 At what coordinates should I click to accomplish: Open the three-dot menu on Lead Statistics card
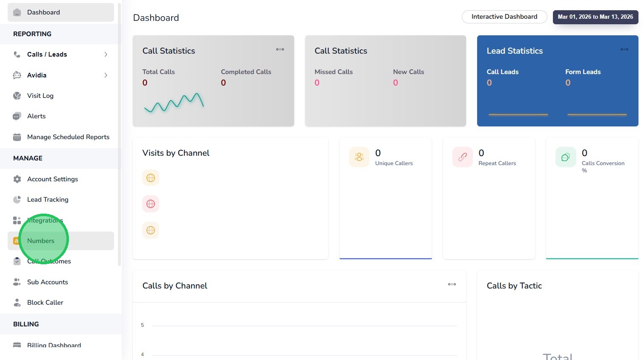click(624, 49)
